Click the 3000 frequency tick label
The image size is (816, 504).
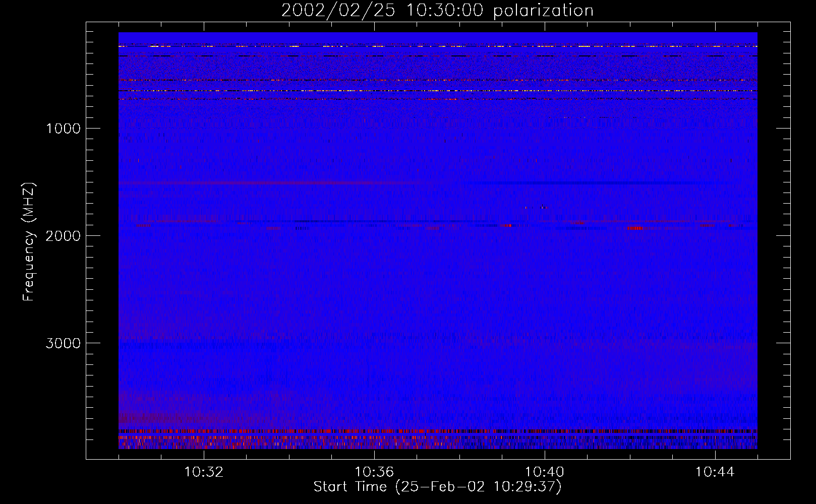click(x=63, y=343)
